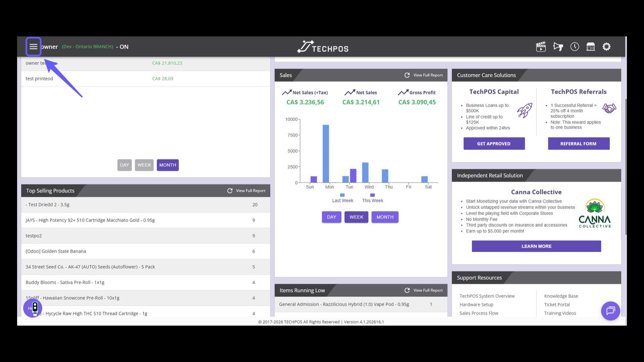Viewport: 644px width, 362px height.
Task: Refresh the Items Running Low panel
Action: point(407,290)
